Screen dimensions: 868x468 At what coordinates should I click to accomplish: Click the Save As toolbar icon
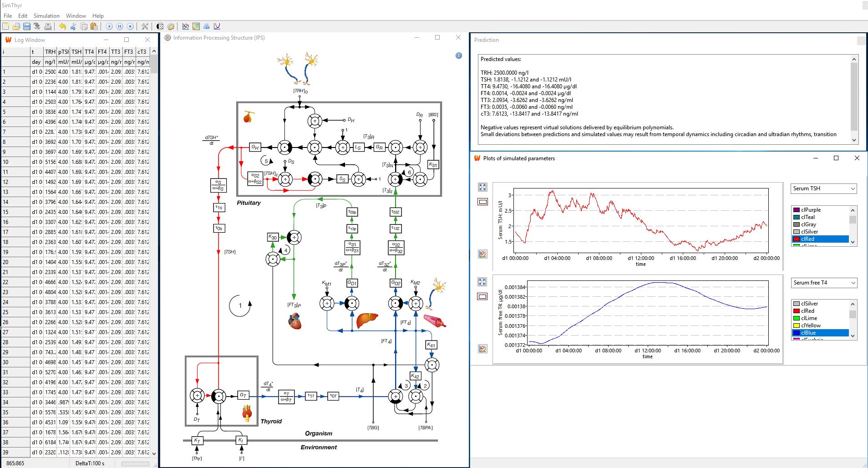[x=37, y=26]
